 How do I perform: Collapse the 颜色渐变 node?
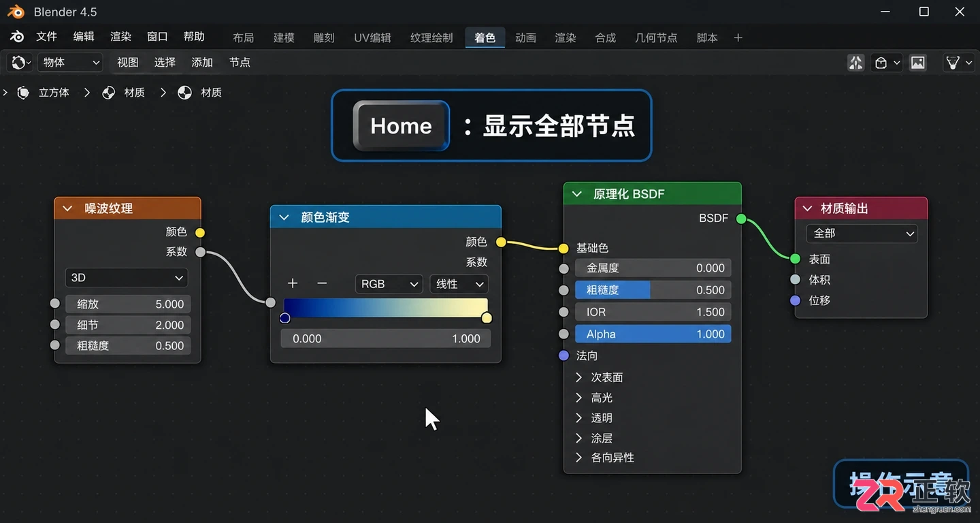pos(284,217)
